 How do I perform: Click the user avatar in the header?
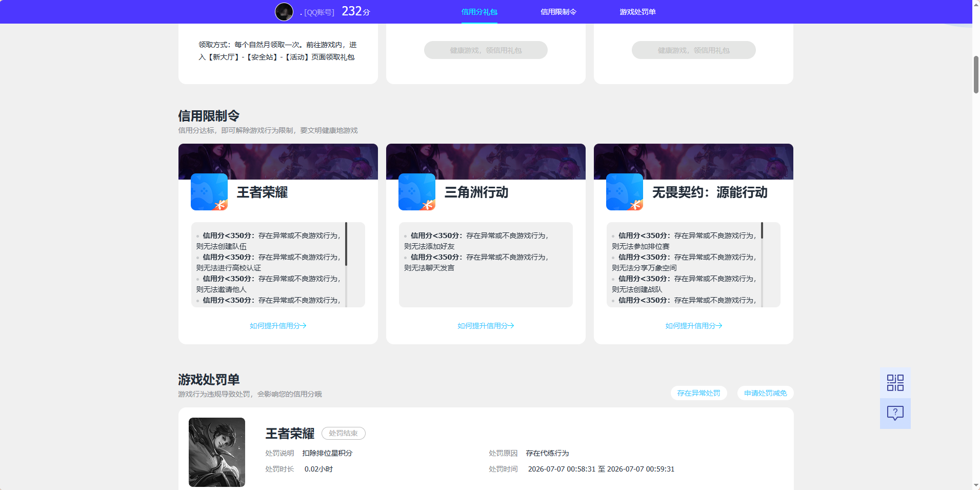tap(284, 12)
